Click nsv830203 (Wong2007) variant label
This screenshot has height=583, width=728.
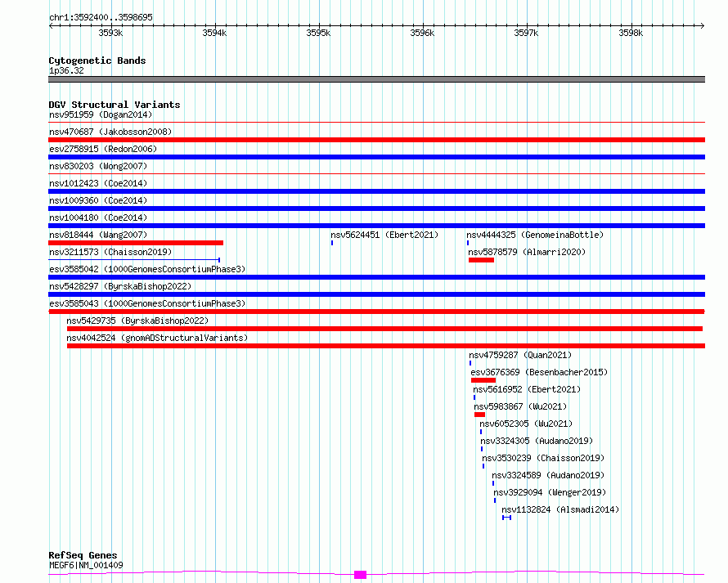click(98, 166)
